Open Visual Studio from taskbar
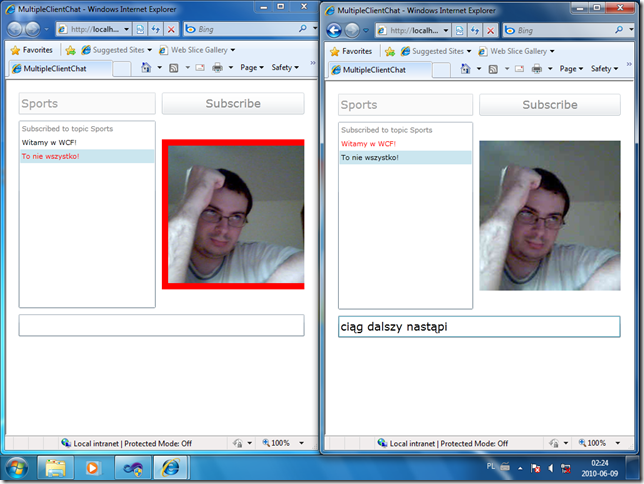The image size is (644, 484). pos(133,468)
